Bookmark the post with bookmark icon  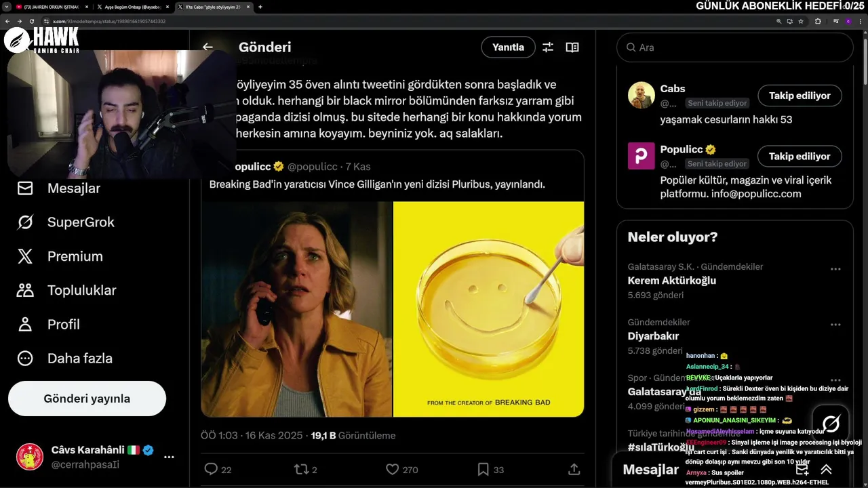pyautogui.click(x=483, y=469)
